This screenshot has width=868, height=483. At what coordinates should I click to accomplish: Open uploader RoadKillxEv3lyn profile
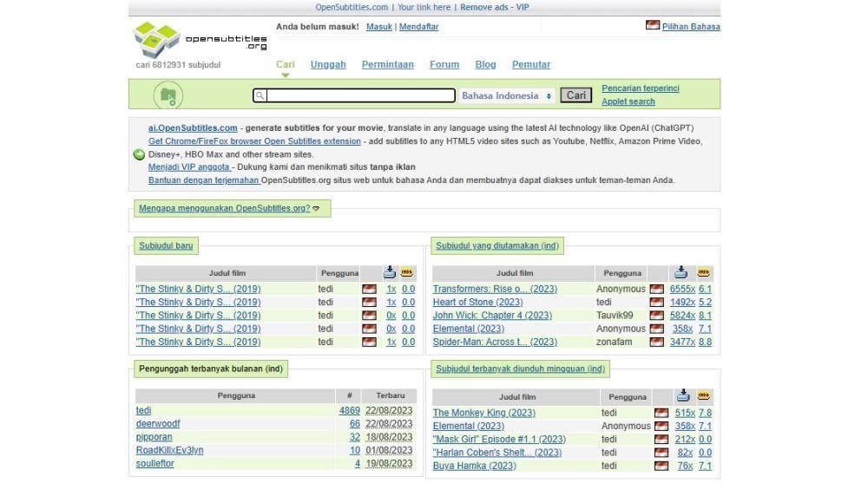click(x=169, y=450)
